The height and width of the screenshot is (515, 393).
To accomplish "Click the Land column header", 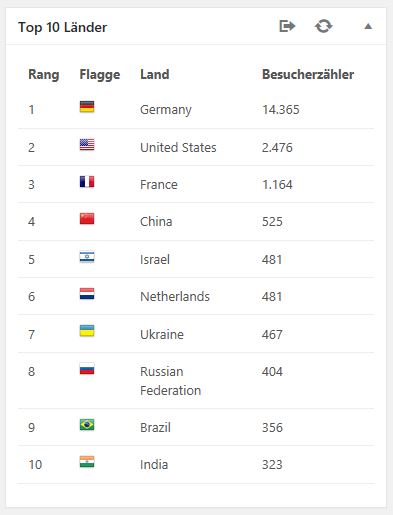I will [155, 74].
